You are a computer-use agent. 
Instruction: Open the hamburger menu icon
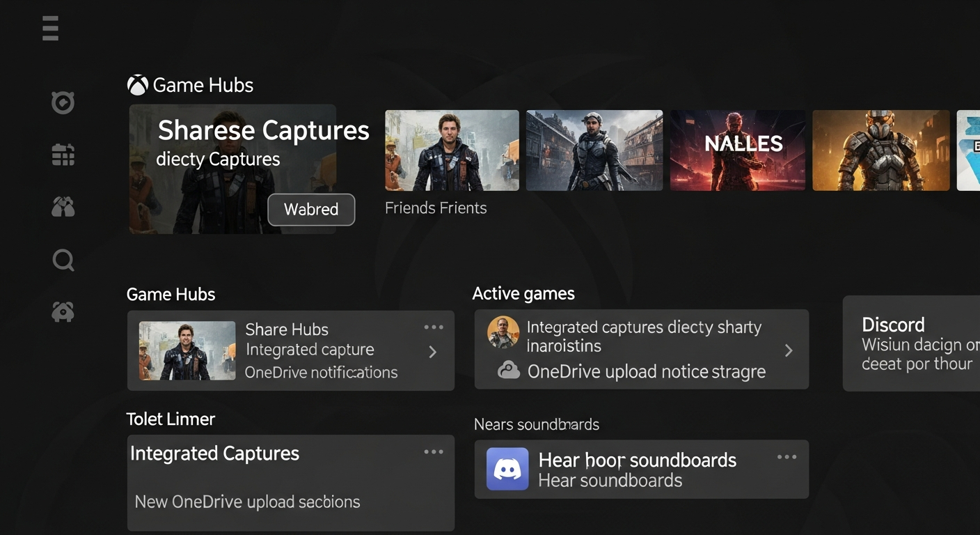tap(50, 29)
